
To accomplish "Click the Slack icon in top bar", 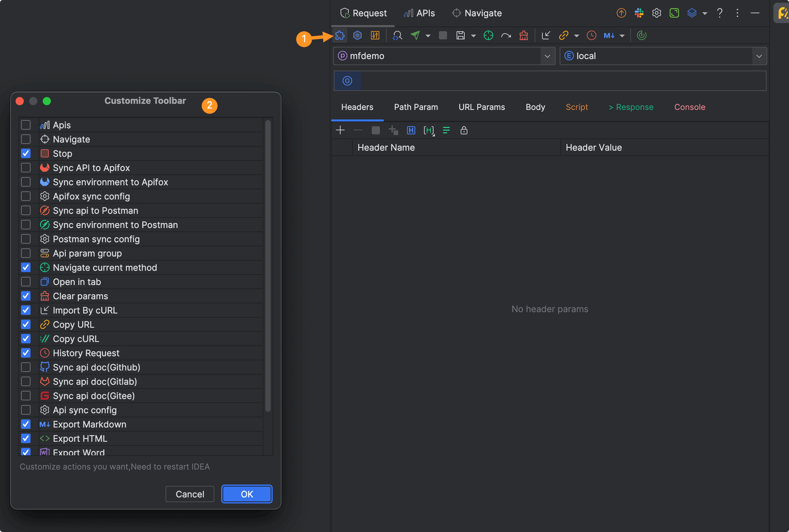I will pyautogui.click(x=639, y=13).
